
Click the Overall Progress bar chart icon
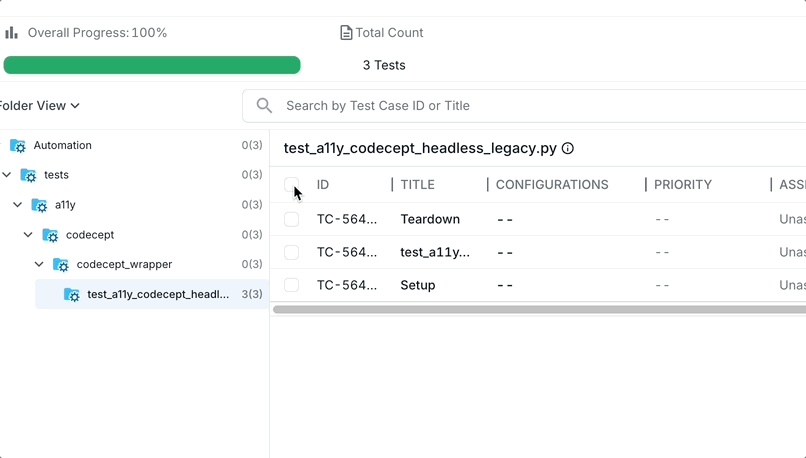click(12, 33)
